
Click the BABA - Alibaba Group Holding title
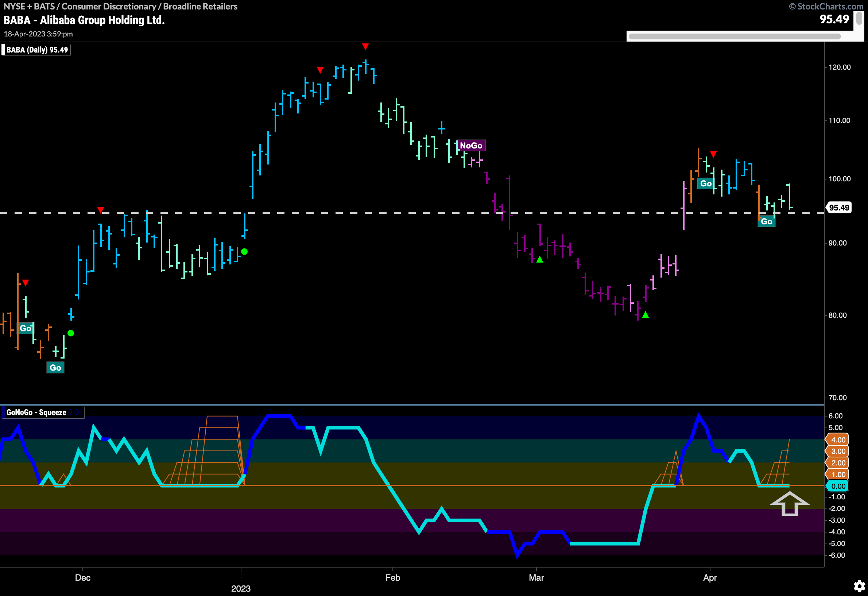84,20
